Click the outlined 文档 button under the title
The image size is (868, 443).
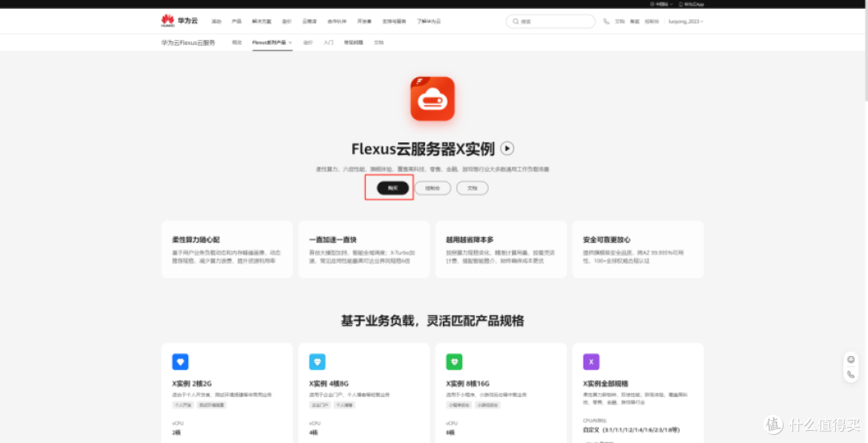point(473,188)
